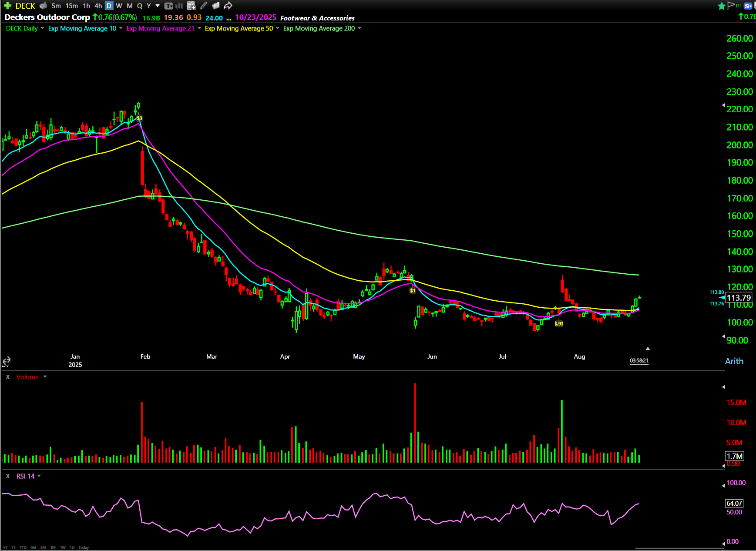The height and width of the screenshot is (551, 756).
Task: Click the price-scale arrow near 90.00
Action: (723, 336)
